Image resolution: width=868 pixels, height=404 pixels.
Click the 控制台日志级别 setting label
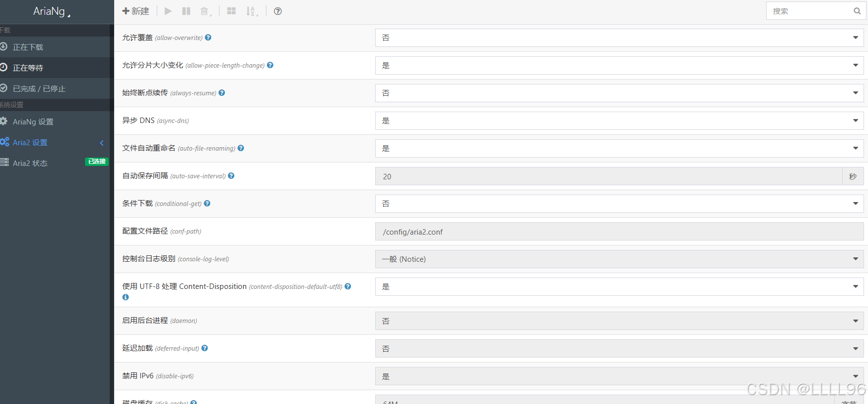tap(149, 259)
